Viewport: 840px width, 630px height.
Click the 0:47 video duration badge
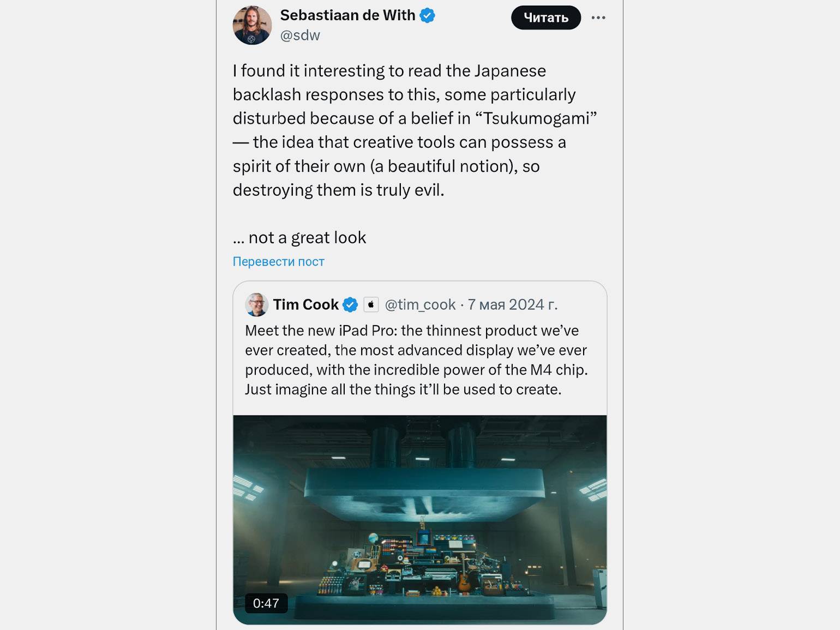click(266, 603)
